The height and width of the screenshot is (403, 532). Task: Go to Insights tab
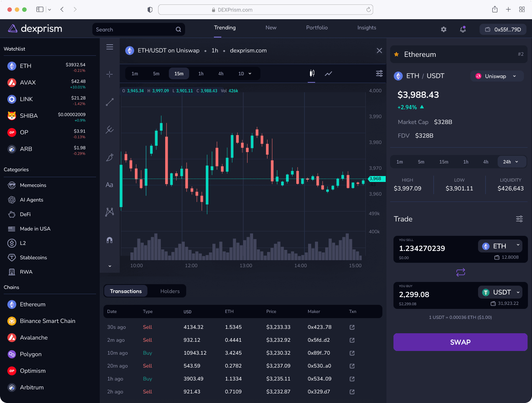(x=367, y=28)
